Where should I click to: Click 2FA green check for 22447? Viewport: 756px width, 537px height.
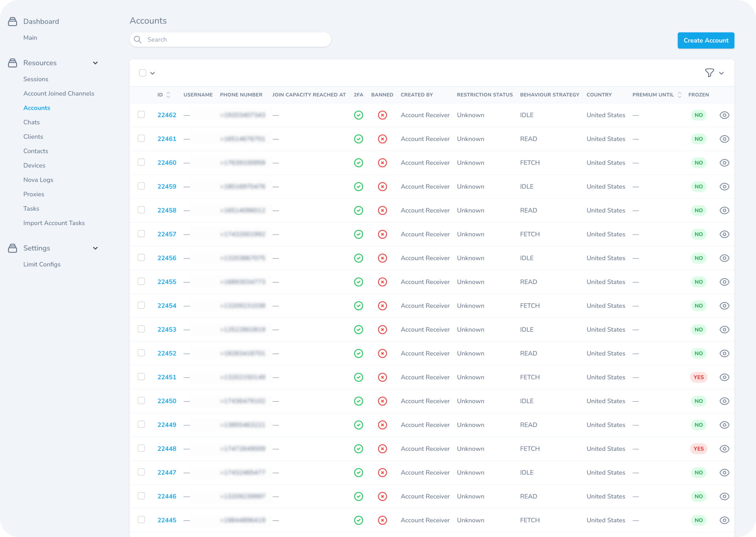click(359, 472)
